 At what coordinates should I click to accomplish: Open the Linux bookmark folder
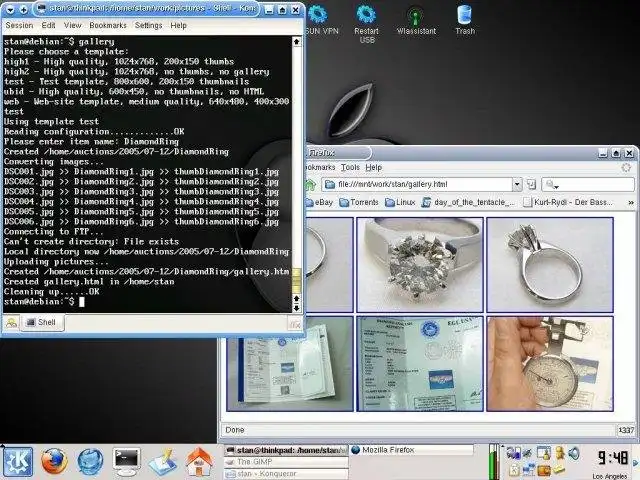[400, 202]
